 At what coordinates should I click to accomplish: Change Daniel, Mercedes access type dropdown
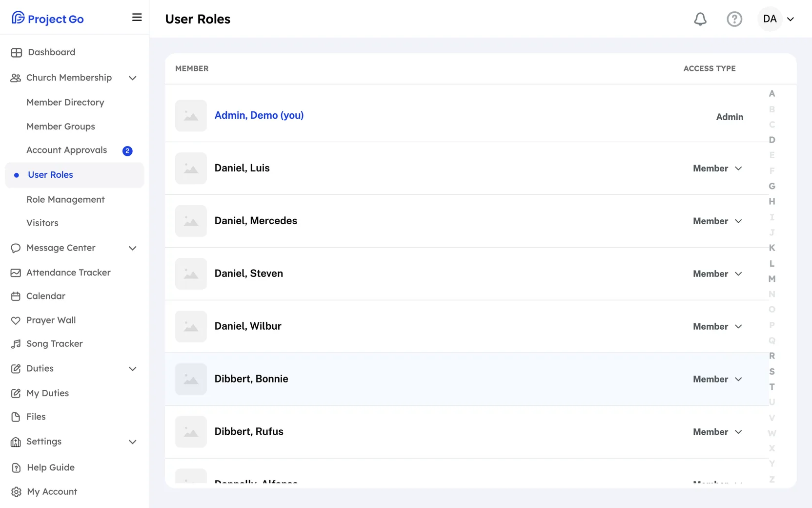[x=717, y=221]
